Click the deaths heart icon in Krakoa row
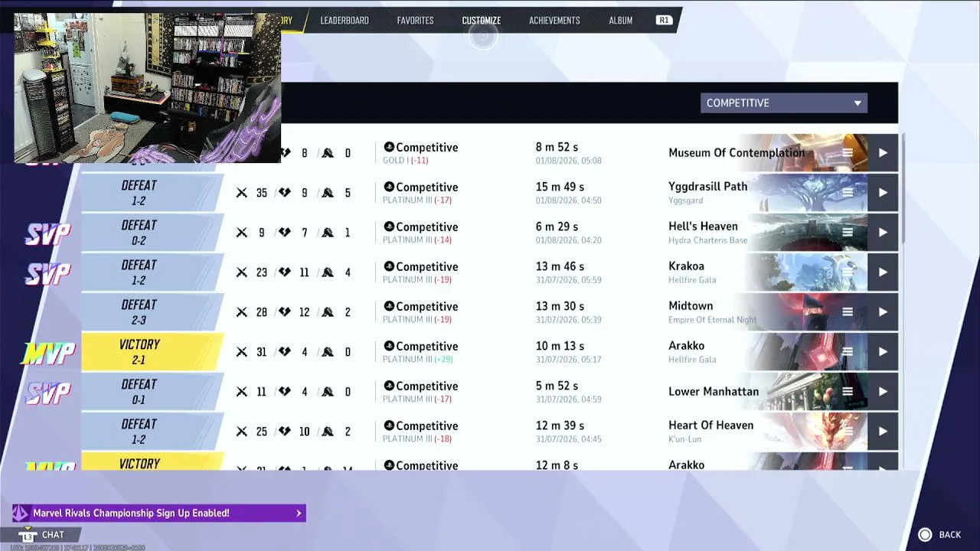 [x=285, y=272]
